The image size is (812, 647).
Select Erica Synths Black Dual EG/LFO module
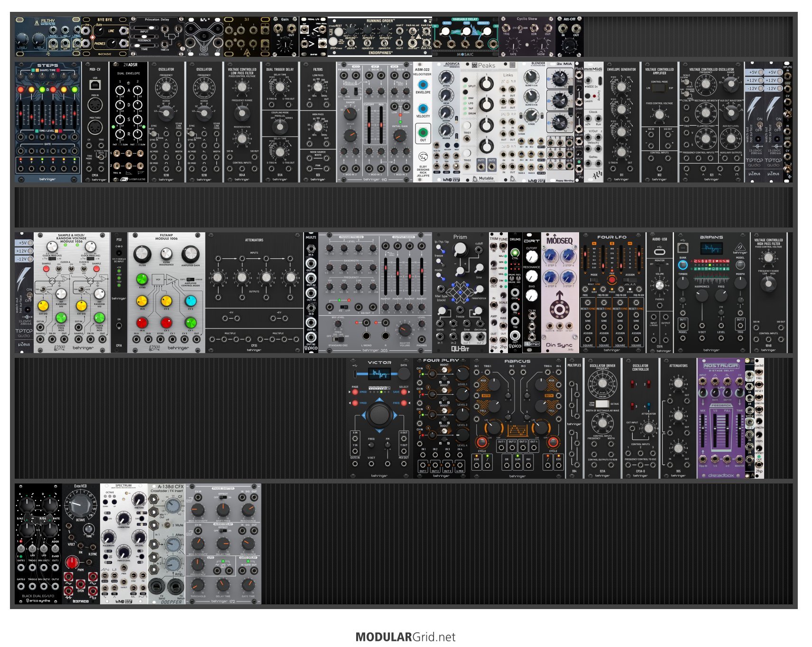pos(38,544)
